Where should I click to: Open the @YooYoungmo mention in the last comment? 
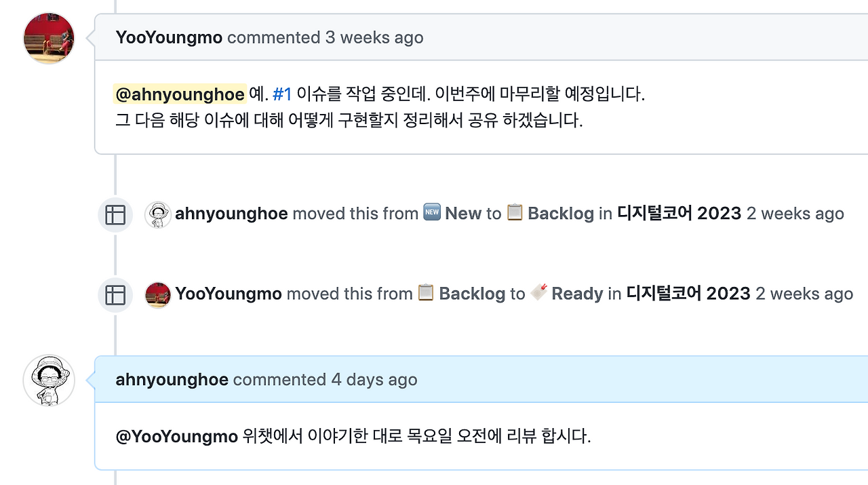click(176, 436)
